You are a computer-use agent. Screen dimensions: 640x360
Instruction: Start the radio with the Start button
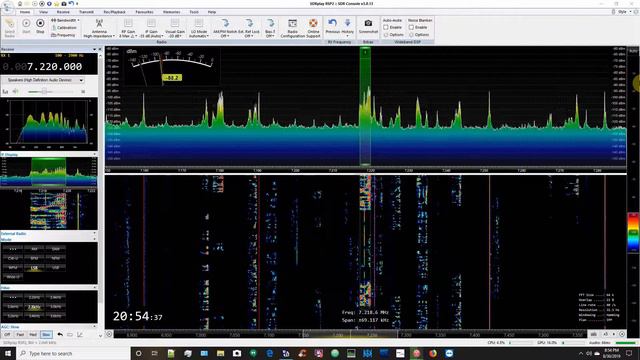pos(26,27)
